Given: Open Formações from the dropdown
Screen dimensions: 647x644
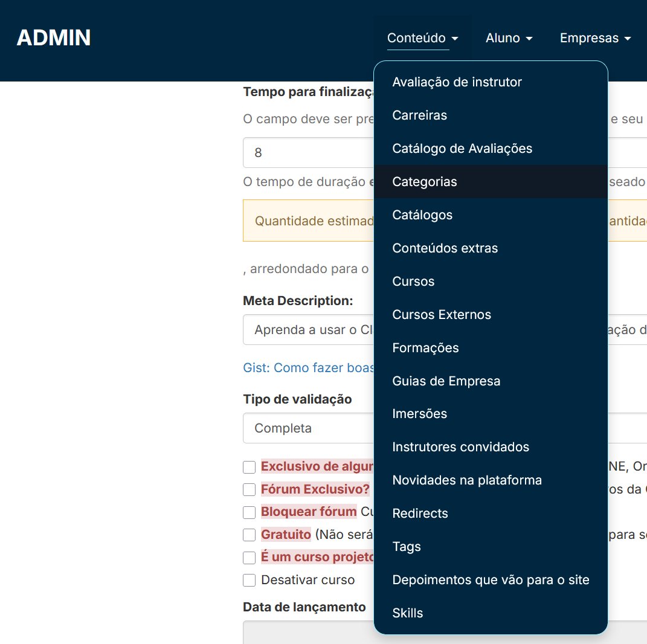Looking at the screenshot, I should coord(490,348).
